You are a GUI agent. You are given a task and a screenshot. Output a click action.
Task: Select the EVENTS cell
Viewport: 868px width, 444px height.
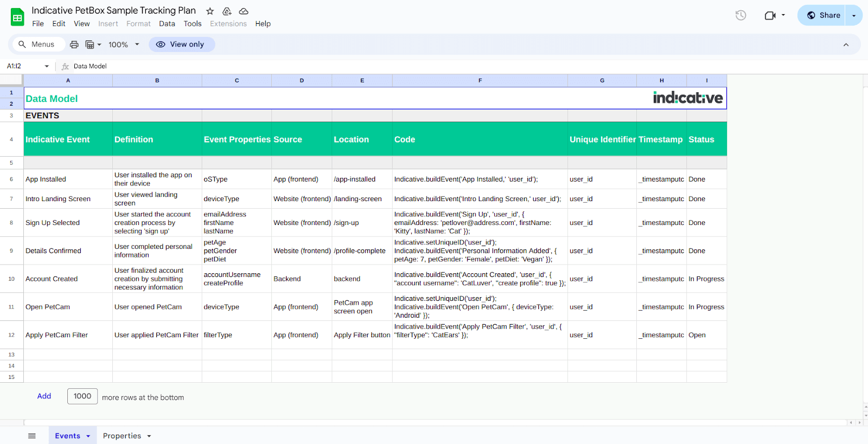click(68, 115)
